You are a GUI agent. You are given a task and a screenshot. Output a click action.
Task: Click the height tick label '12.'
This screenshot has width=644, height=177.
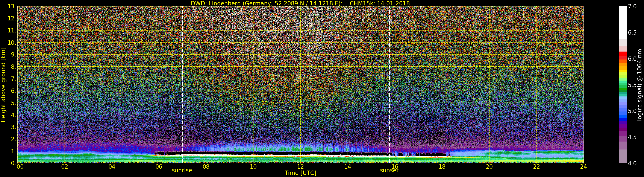coord(12,18)
